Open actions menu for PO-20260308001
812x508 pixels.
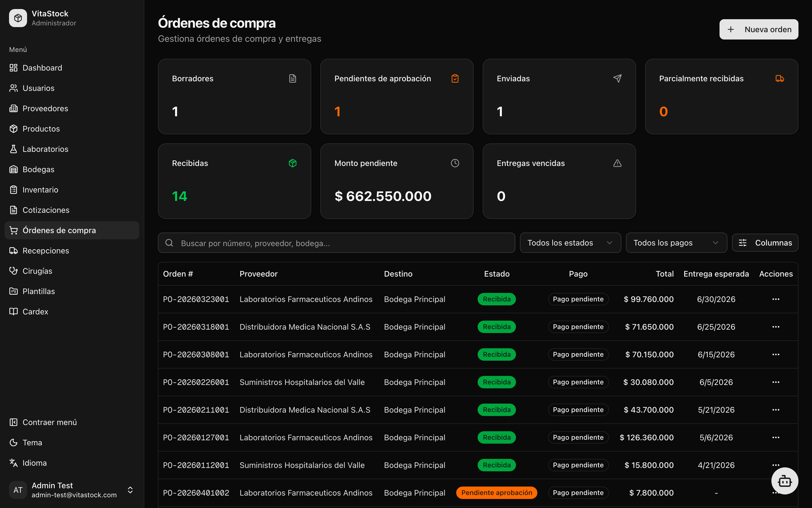[776, 354]
